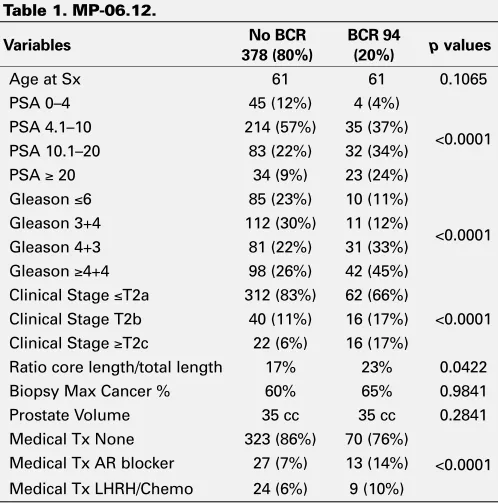Viewport: 498px width, 504px height.
Task: Click the Gleason 3+4 row label
Action: pos(55,223)
